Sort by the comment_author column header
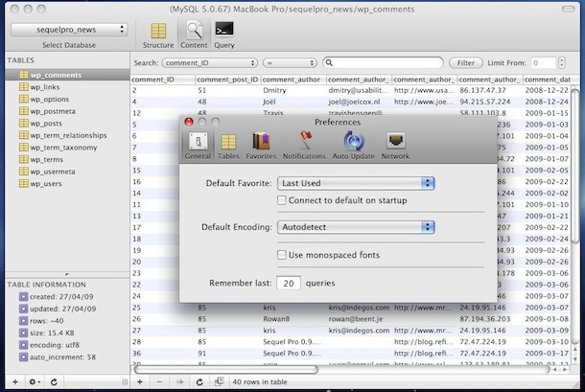 click(x=293, y=80)
